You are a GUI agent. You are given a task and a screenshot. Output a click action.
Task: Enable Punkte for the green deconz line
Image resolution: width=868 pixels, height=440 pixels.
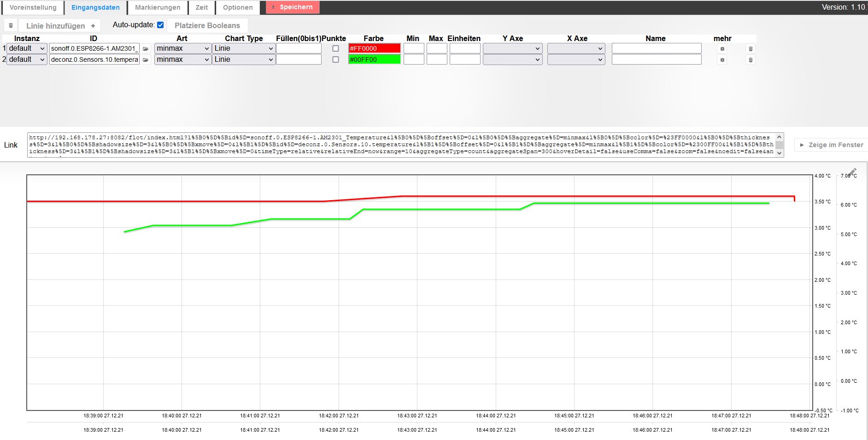[335, 59]
